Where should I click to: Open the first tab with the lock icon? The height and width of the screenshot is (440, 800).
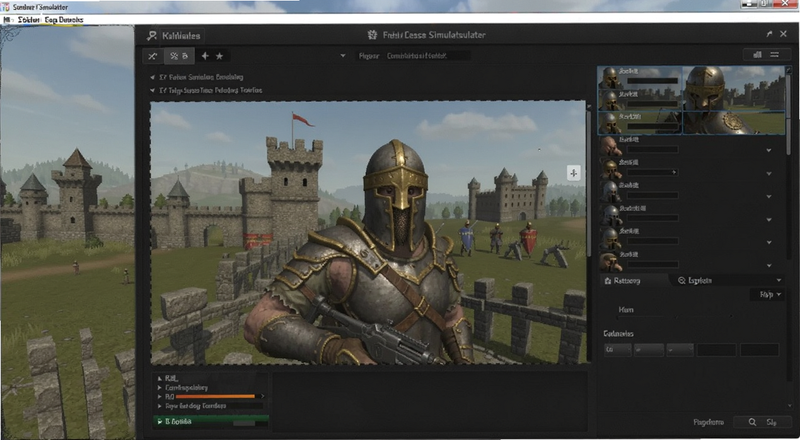pos(633,281)
